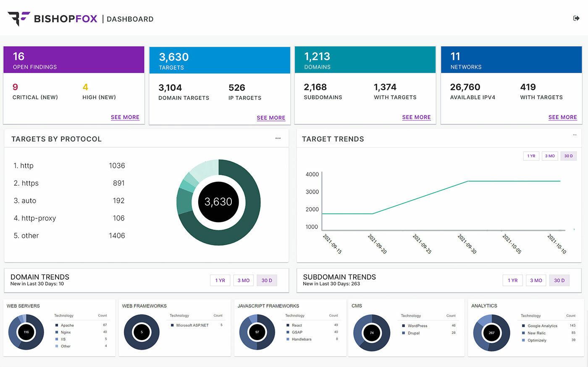Click the CMS donut chart showing 74
This screenshot has width=588, height=367.
pos(372,333)
